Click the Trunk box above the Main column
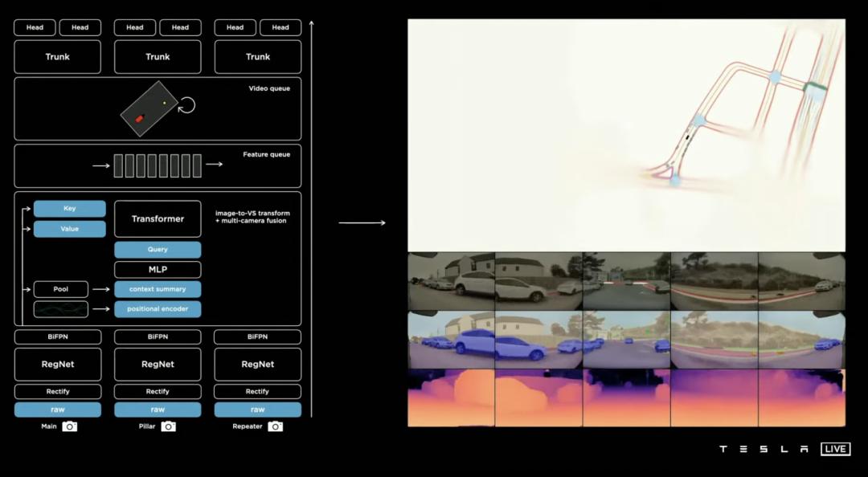This screenshot has height=477, width=868. pyautogui.click(x=58, y=56)
